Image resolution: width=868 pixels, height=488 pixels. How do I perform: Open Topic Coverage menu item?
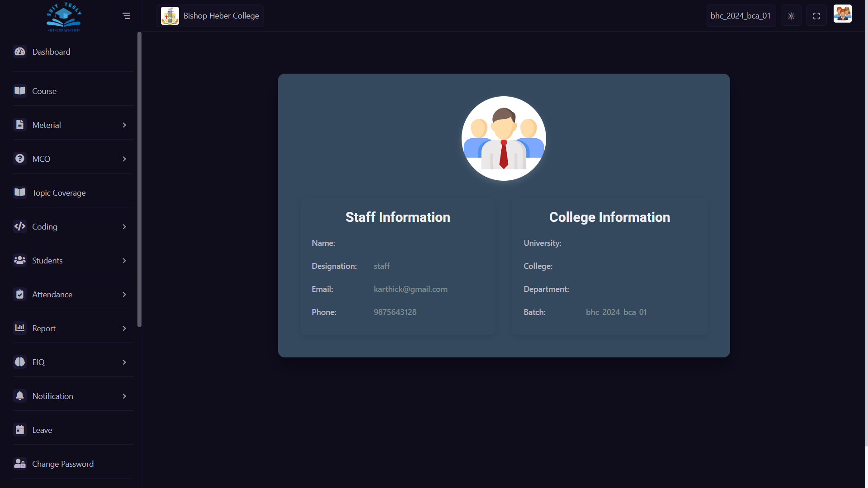tap(59, 193)
